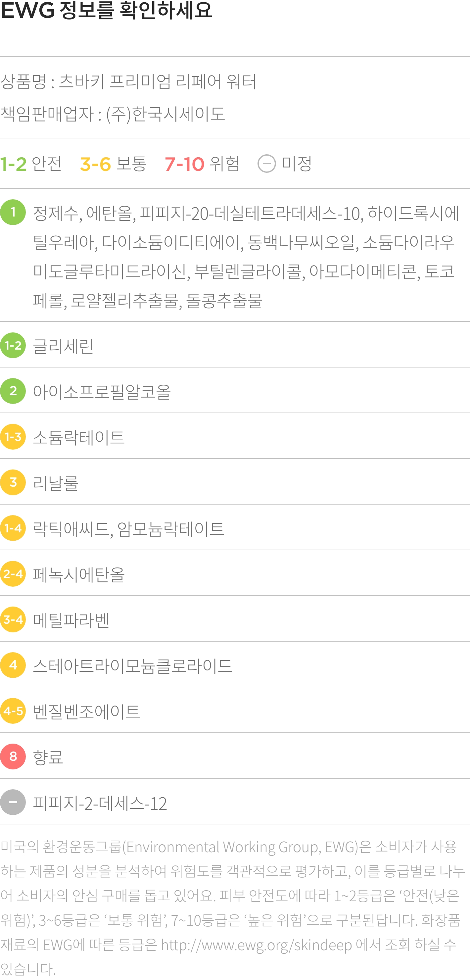The width and height of the screenshot is (470, 980).
Task: Click the 1-2 badge beside 글리세린
Action: pos(13,345)
